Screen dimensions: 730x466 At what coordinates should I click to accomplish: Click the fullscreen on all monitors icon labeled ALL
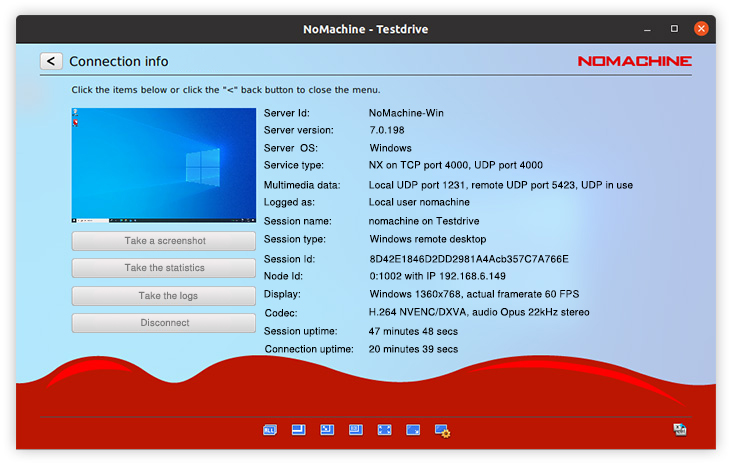point(270,430)
